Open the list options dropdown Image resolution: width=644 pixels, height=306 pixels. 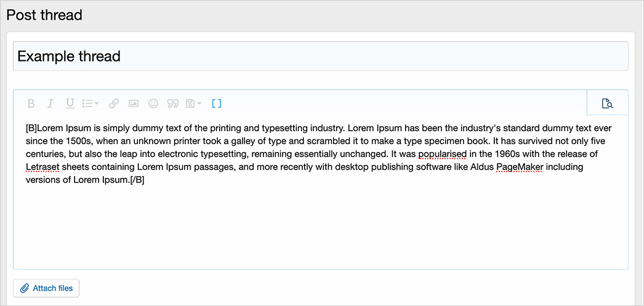coord(91,103)
